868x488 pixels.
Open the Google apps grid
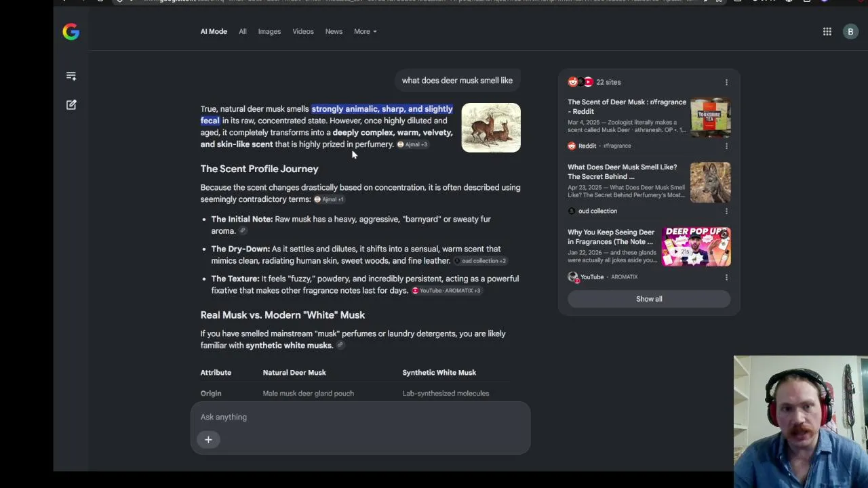(x=827, y=31)
